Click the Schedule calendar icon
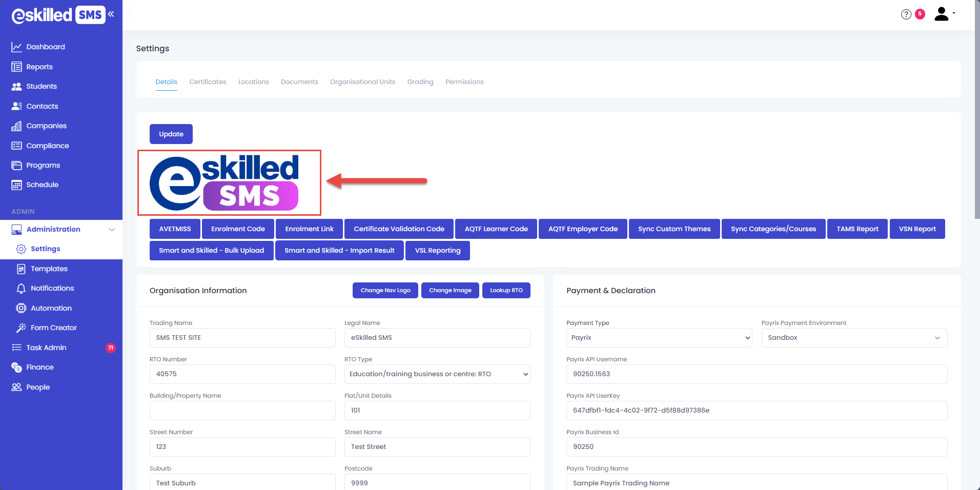Image resolution: width=980 pixels, height=490 pixels. point(16,185)
